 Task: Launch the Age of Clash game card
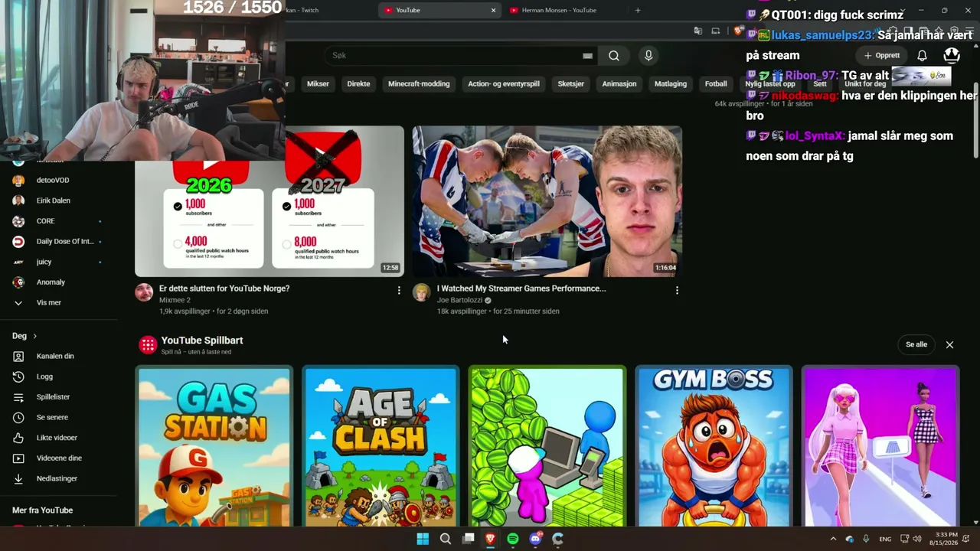coord(381,447)
